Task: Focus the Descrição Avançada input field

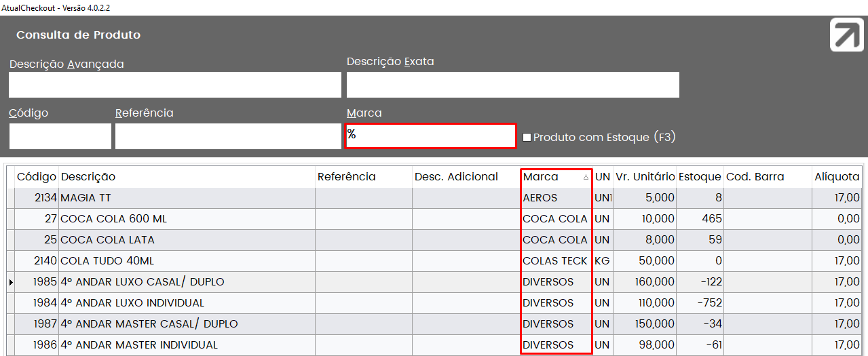Action: [x=175, y=85]
